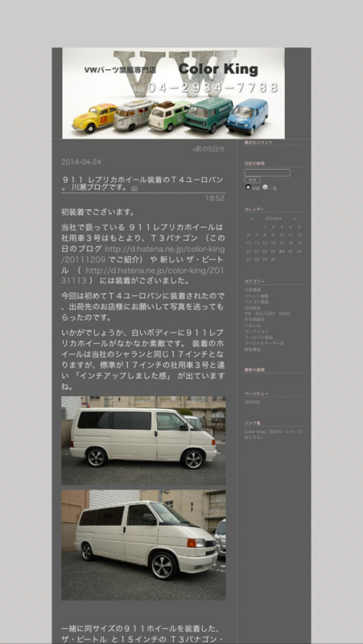Image resolution: width=363 pixels, height=644 pixels.
Task: Open the ユーロバン部品 category
Action: point(258,337)
